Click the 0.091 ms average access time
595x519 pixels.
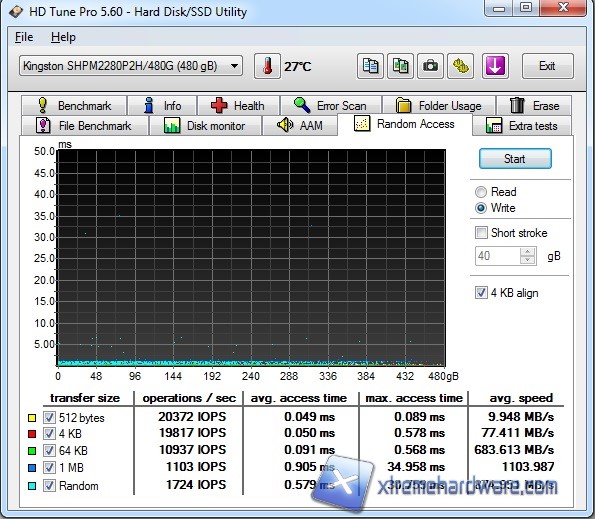(310, 450)
